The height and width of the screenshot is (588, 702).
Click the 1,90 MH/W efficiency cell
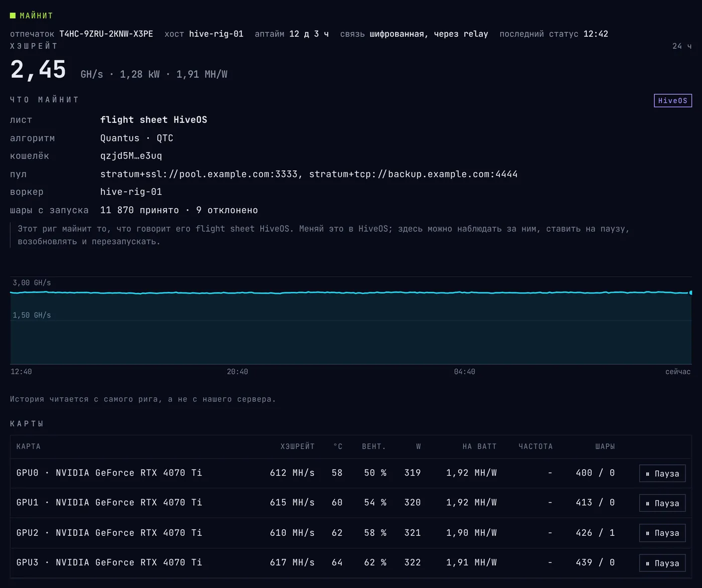pyautogui.click(x=471, y=533)
